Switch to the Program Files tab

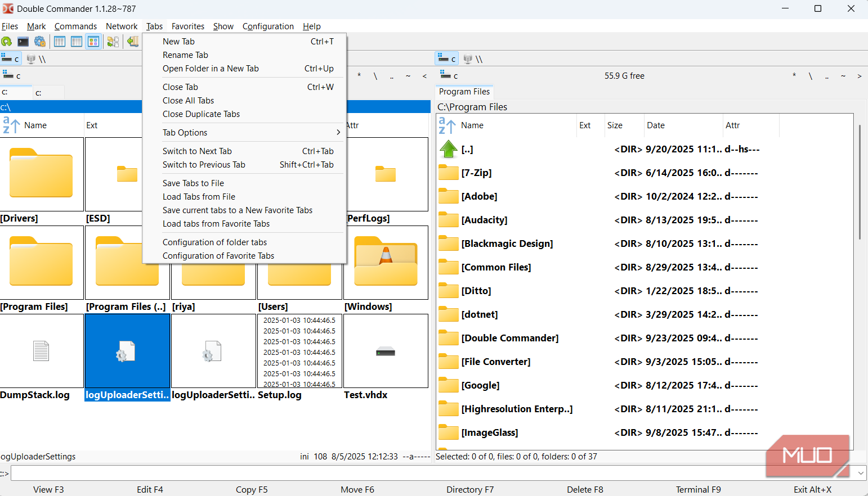464,92
